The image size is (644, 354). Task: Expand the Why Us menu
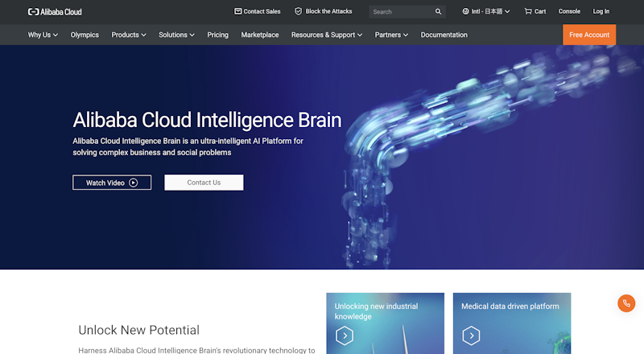(43, 35)
